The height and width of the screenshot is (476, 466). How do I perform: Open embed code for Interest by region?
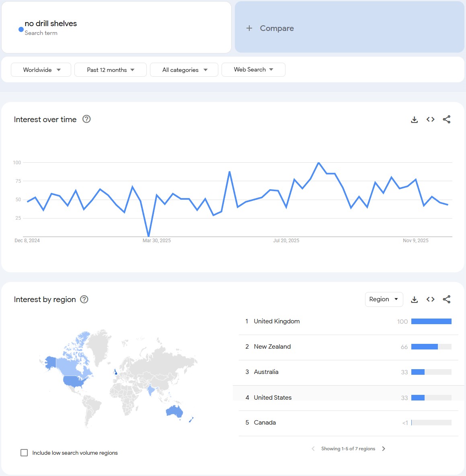[430, 299]
